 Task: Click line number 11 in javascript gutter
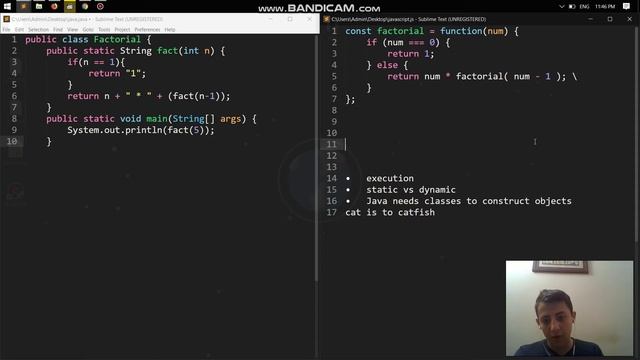tap(331, 144)
